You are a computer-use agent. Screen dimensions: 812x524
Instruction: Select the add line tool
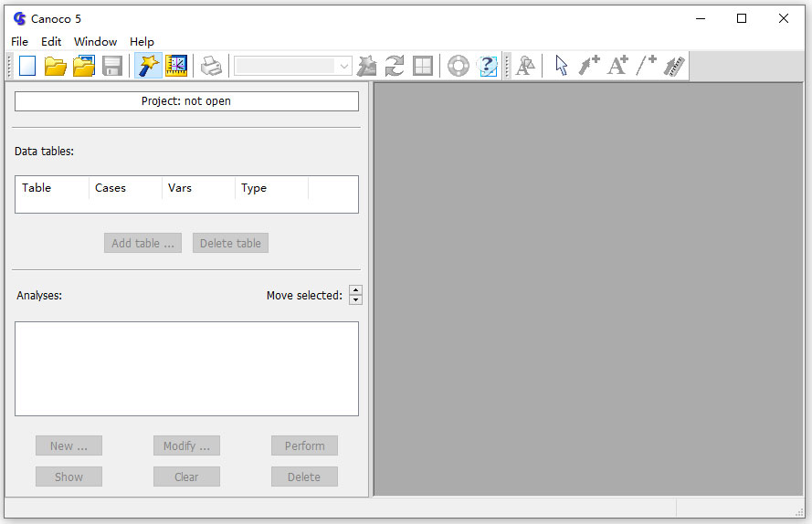(646, 66)
